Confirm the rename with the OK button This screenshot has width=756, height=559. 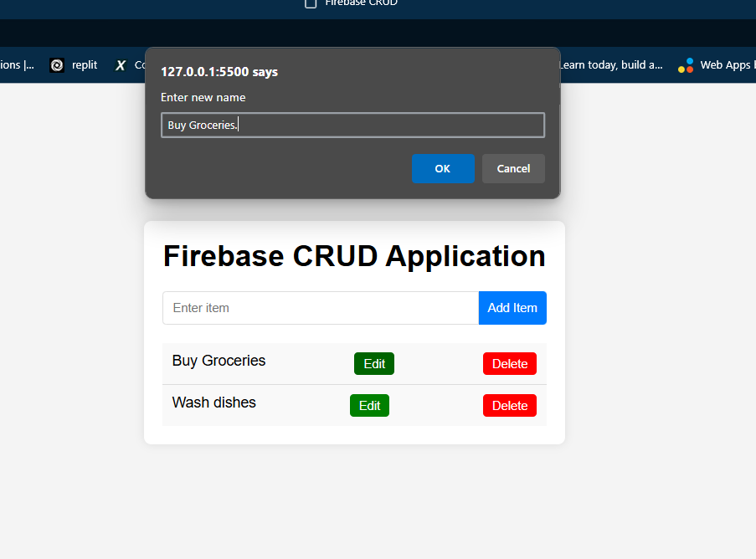pos(443,169)
